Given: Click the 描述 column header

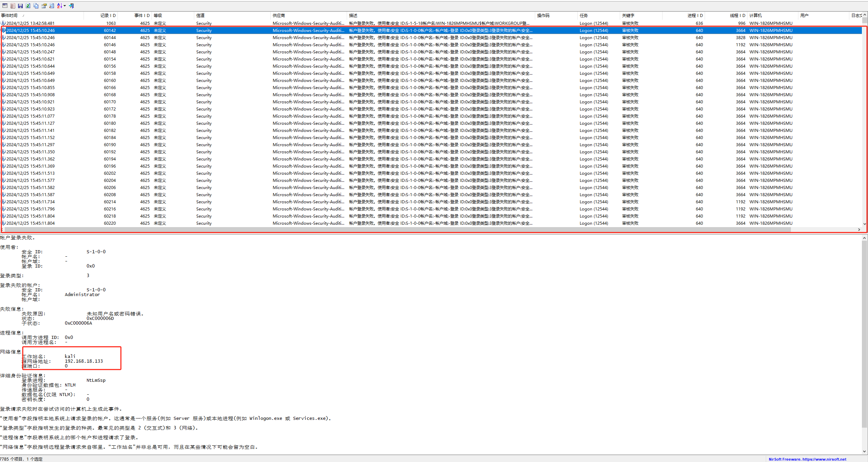Looking at the screenshot, I should point(353,16).
